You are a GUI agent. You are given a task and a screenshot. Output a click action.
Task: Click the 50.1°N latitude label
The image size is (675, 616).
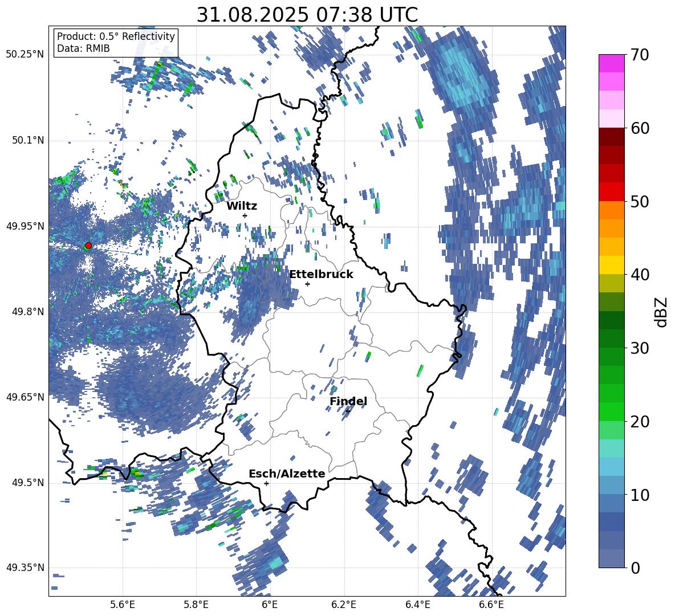click(28, 140)
